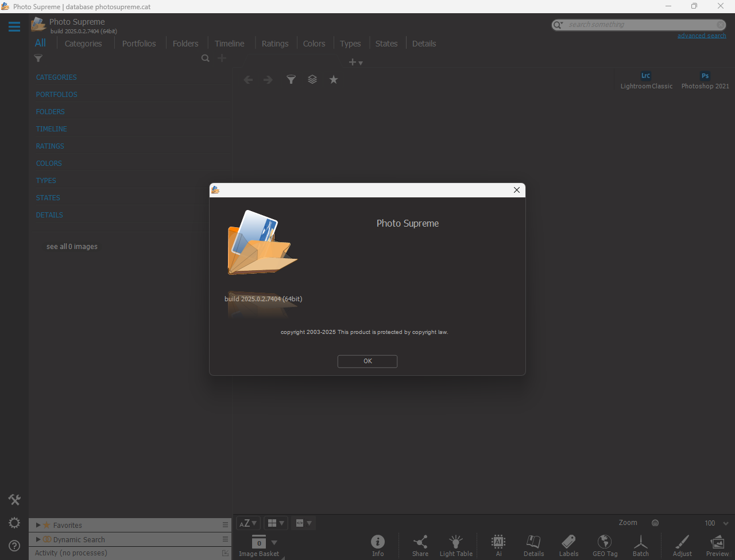
Task: Click the catalog filter funnel under All tab
Action: coord(38,58)
